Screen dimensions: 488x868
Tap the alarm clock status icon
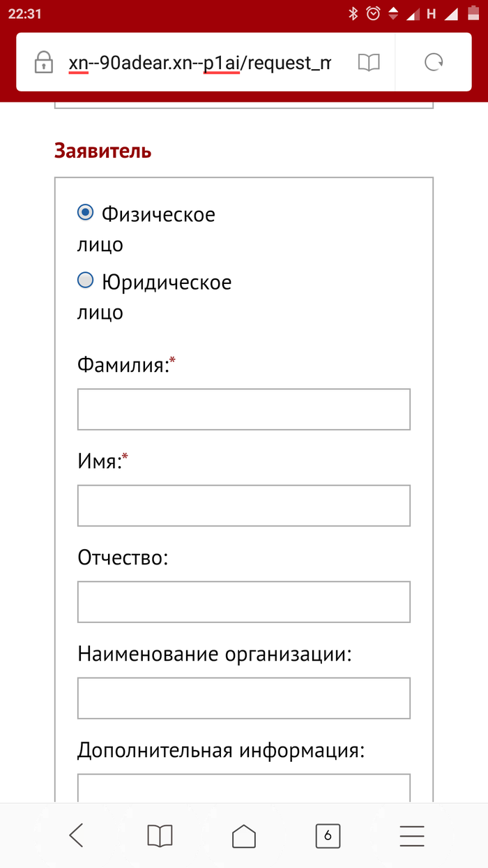(374, 13)
